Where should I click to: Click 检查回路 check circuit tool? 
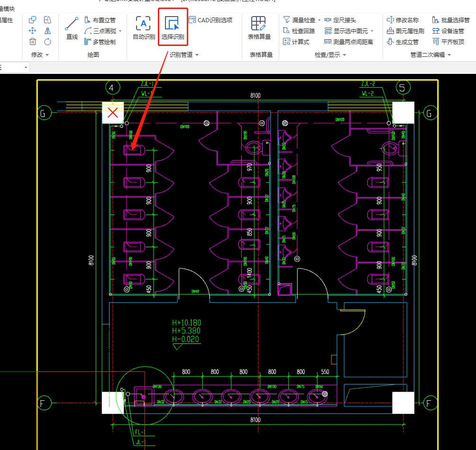[299, 31]
